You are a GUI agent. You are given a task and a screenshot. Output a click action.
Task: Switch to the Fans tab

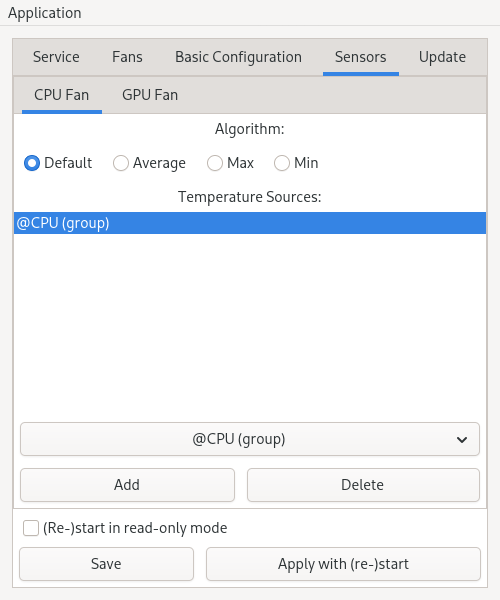tap(127, 57)
